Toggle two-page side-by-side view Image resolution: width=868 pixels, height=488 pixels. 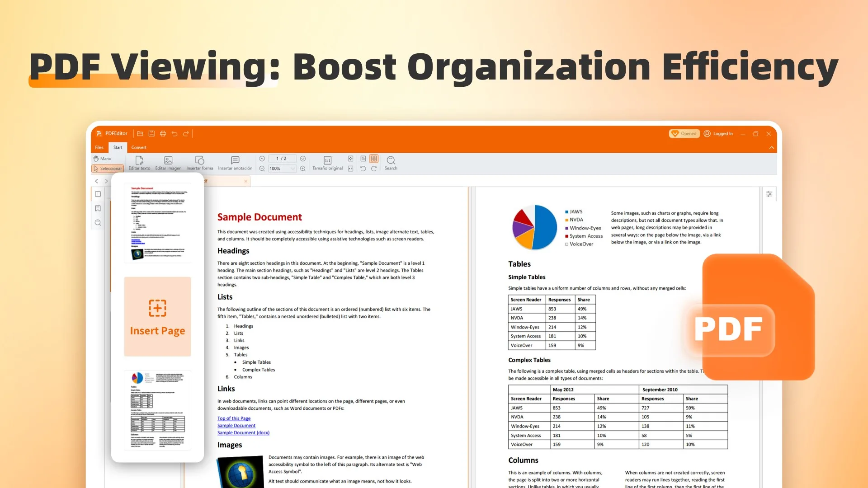(374, 159)
